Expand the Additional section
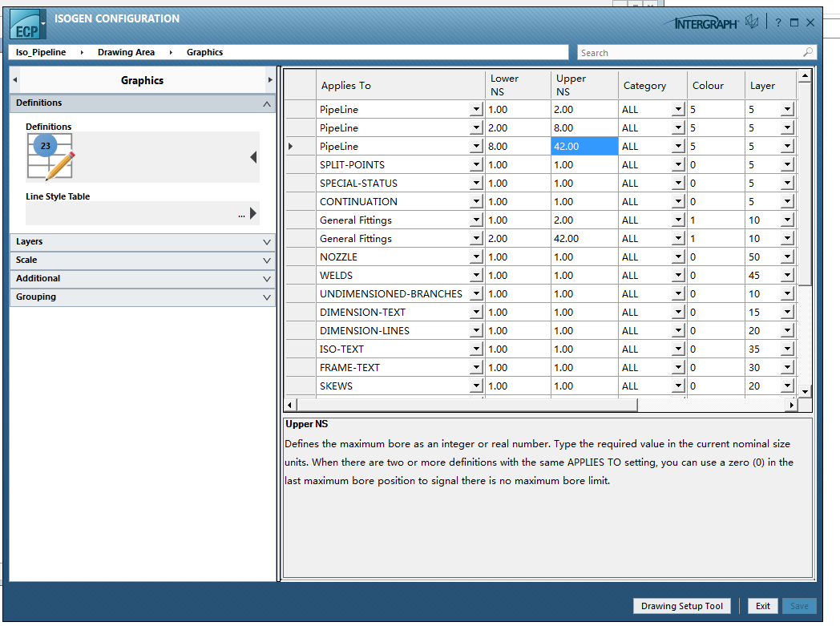Viewport: 840px width, 626px height. pos(267,279)
